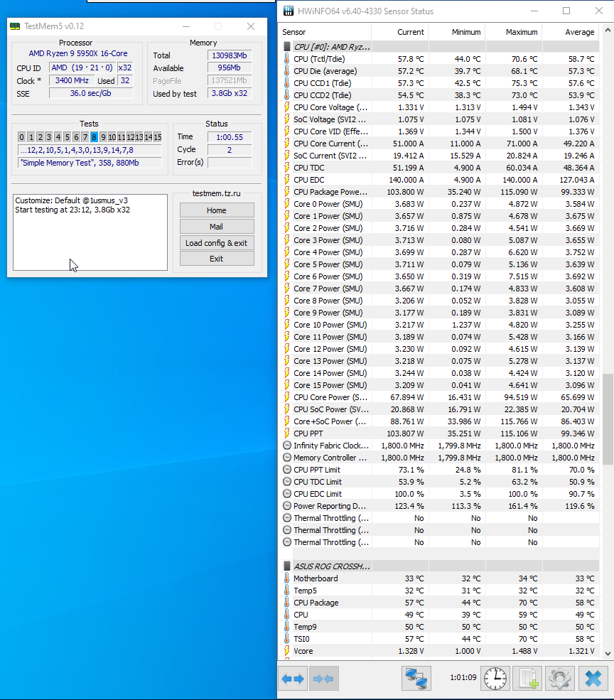
Task: Select the CPU Package Power row
Action: click(440, 192)
